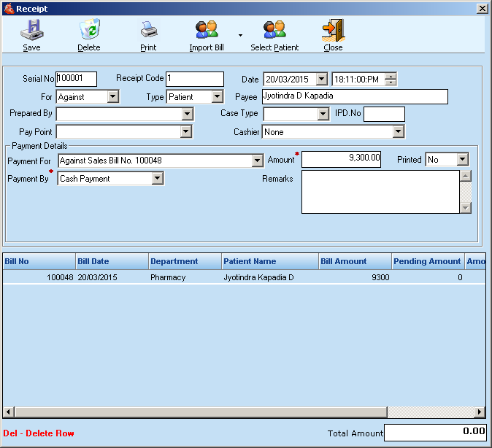Increase the time with spinner up arrow
Viewport: 492px width, 448px height.
tap(391, 76)
